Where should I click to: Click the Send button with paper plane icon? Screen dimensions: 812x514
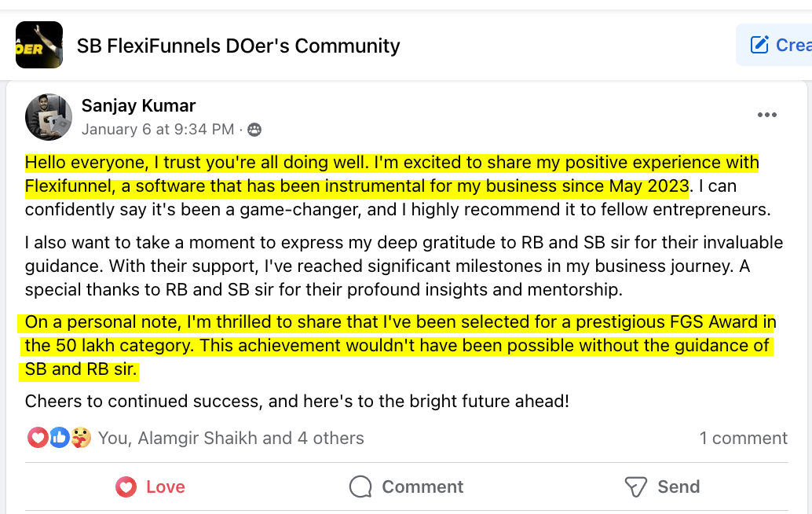tap(661, 486)
